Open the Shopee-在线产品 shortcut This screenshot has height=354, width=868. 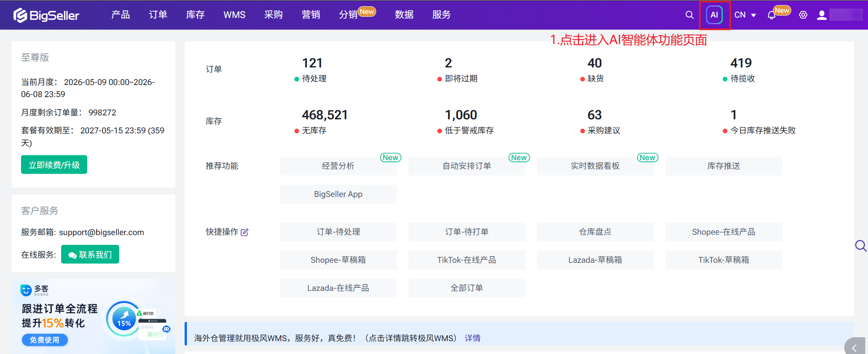724,232
